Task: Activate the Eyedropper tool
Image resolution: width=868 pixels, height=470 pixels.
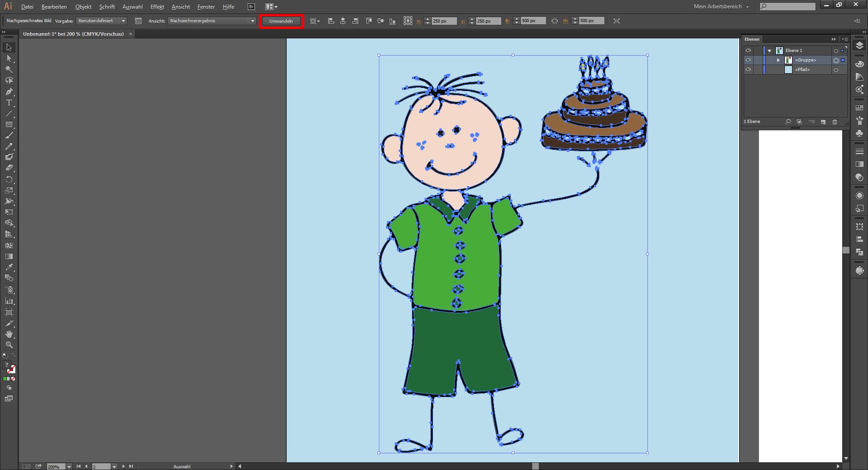Action: [x=9, y=267]
